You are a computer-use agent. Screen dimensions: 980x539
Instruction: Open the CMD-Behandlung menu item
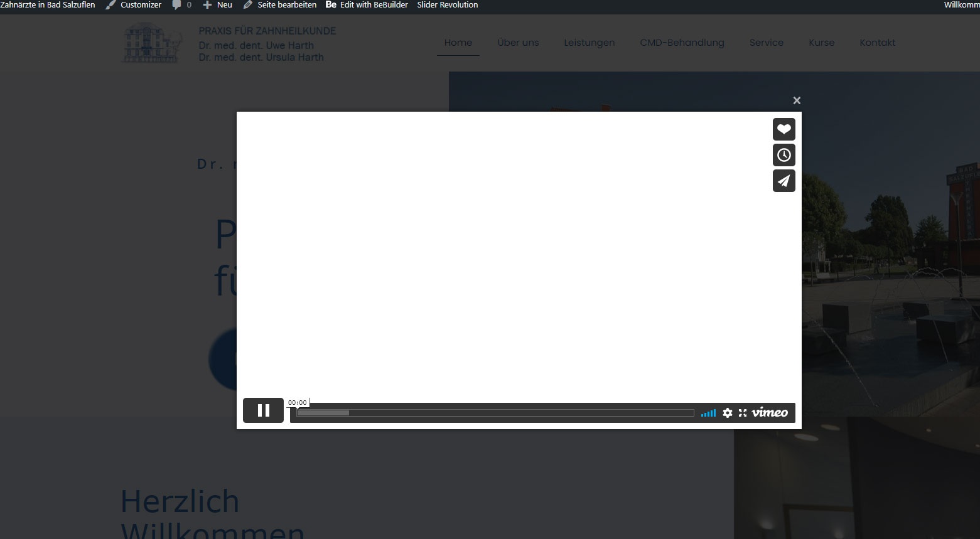(x=682, y=43)
